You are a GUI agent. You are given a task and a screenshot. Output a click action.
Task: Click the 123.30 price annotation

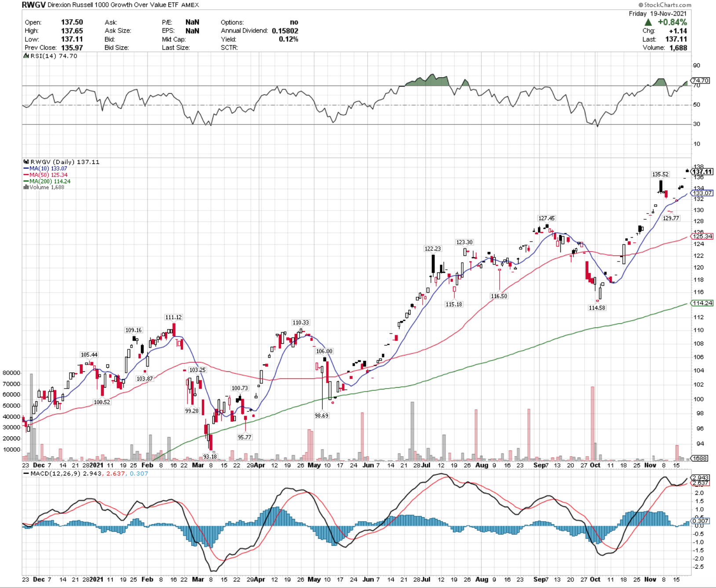pos(464,242)
